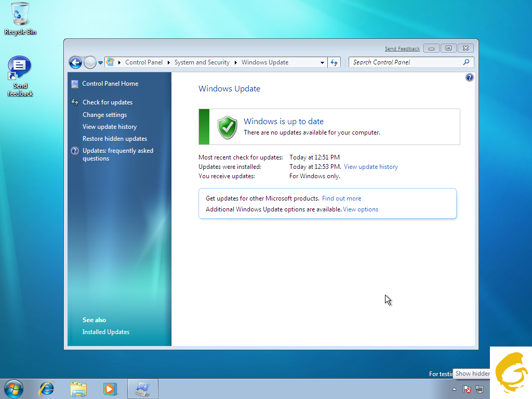Open Windows Media Player from taskbar
The height and width of the screenshot is (399, 532).
pos(110,388)
